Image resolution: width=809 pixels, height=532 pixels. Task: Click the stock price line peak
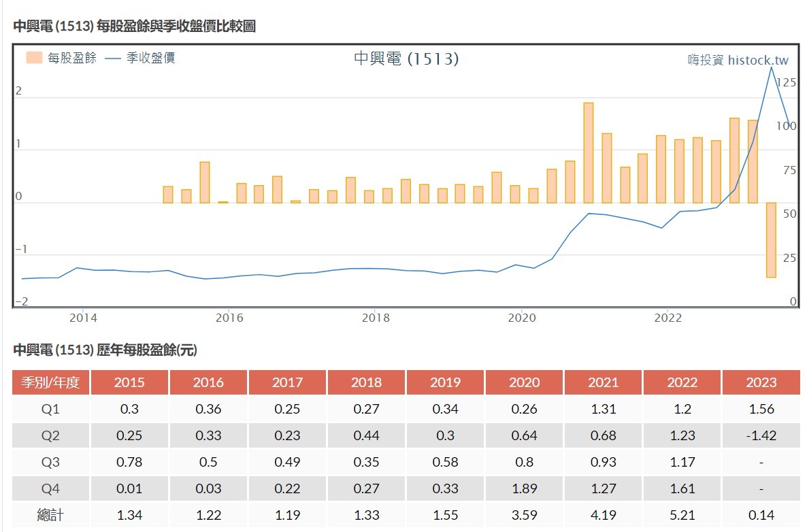tap(772, 67)
